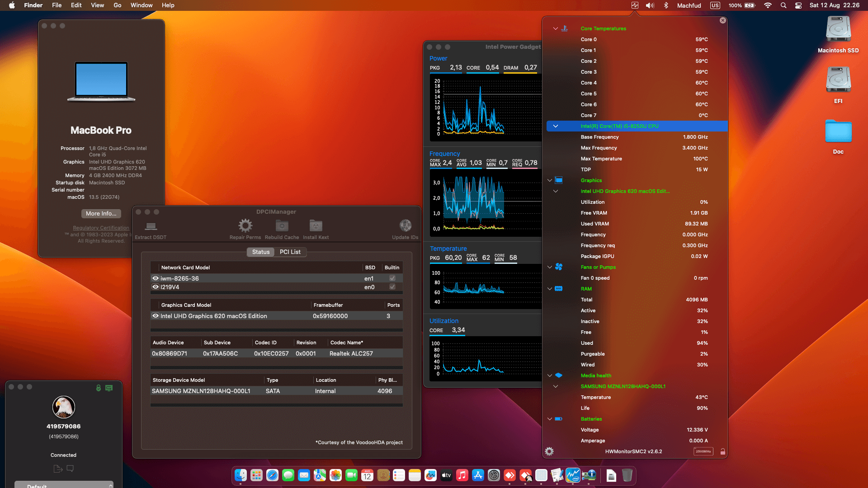
Task: Click the lock toggle in HWMonitor footer
Action: coord(722,451)
